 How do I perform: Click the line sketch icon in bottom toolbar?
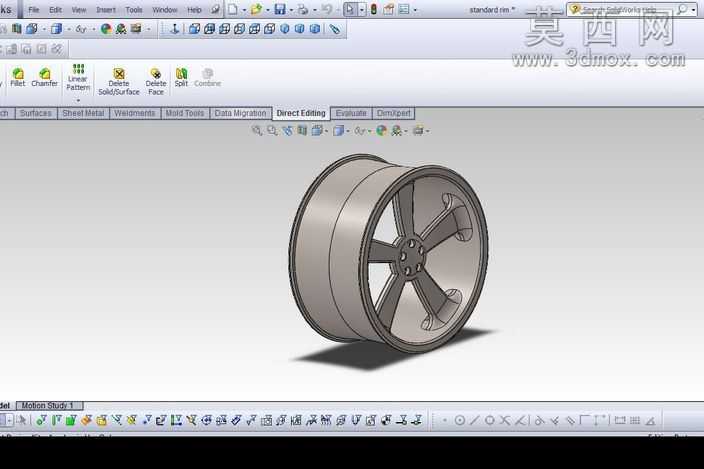tap(475, 421)
